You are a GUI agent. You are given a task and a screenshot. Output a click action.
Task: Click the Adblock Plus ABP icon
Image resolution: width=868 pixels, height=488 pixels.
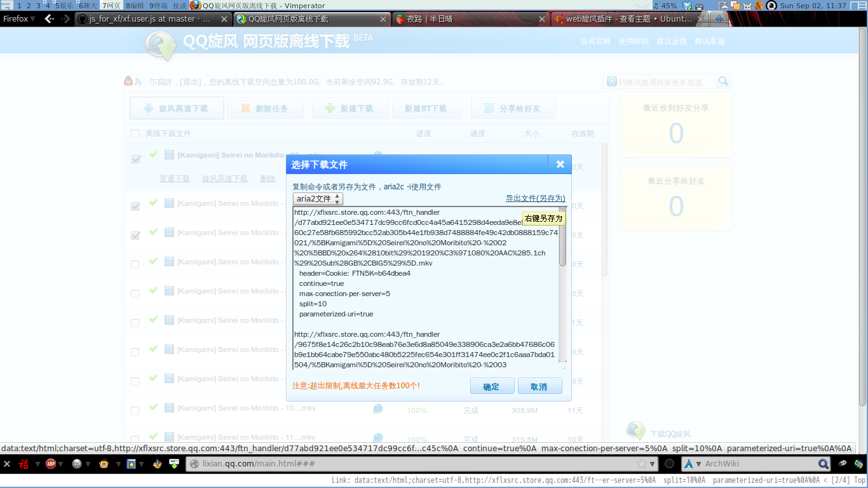tap(51, 464)
